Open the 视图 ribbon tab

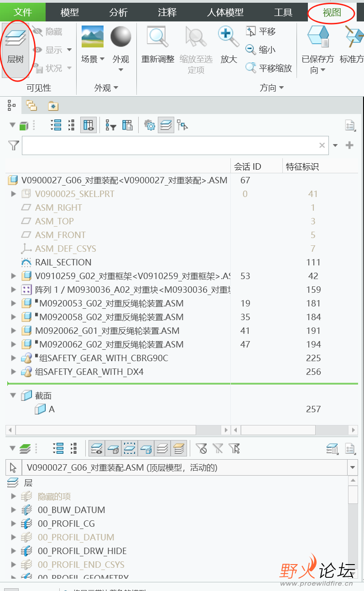click(332, 12)
